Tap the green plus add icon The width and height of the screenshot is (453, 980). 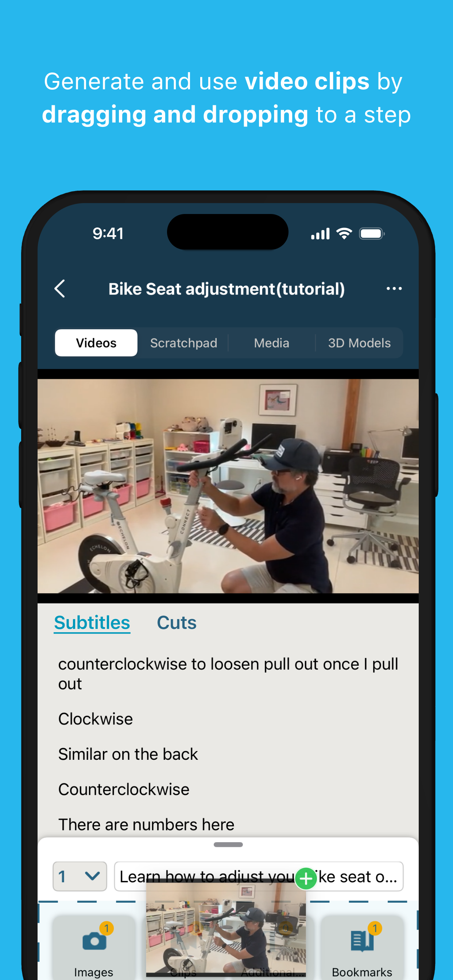[x=306, y=878]
